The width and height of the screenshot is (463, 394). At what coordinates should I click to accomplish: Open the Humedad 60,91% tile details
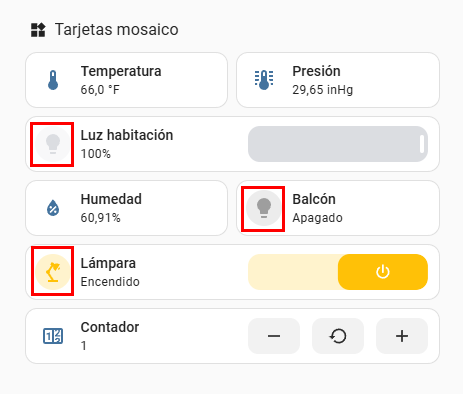127,208
